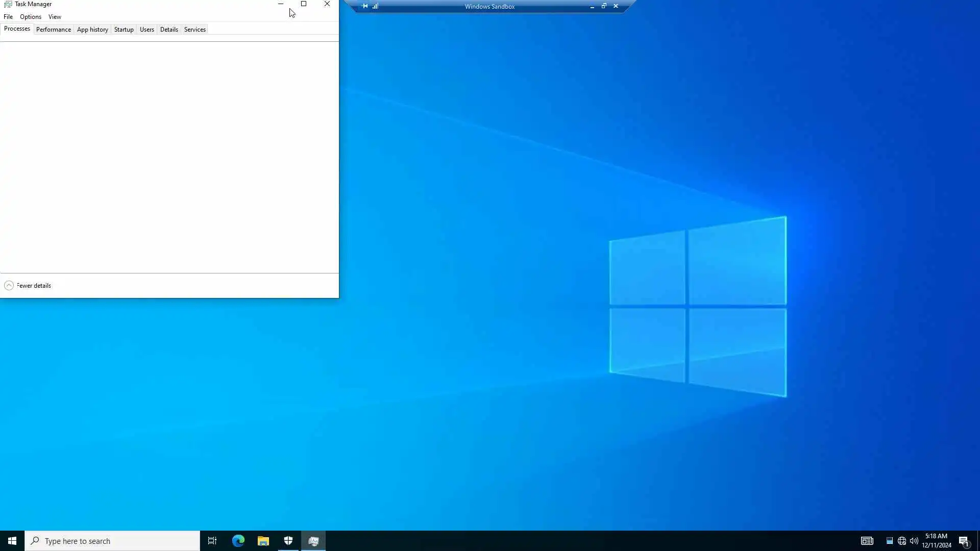Click the Type here to search box
The height and width of the screenshot is (551, 980).
112,541
